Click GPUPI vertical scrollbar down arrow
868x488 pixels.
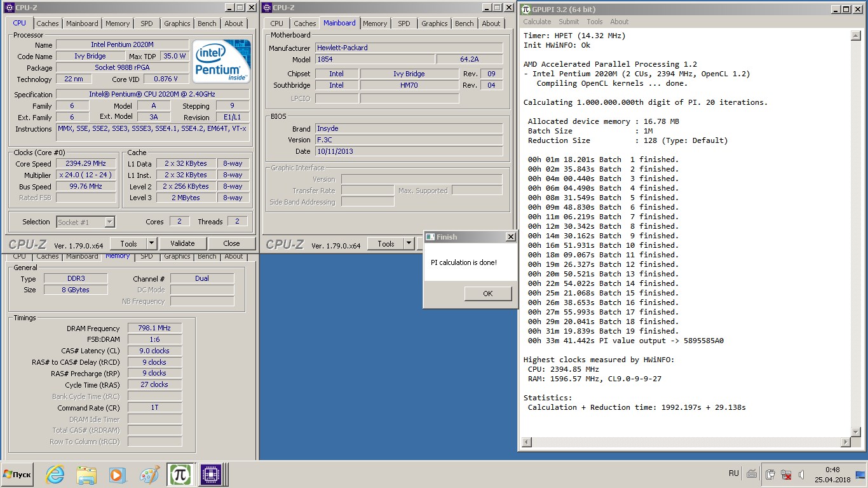855,432
